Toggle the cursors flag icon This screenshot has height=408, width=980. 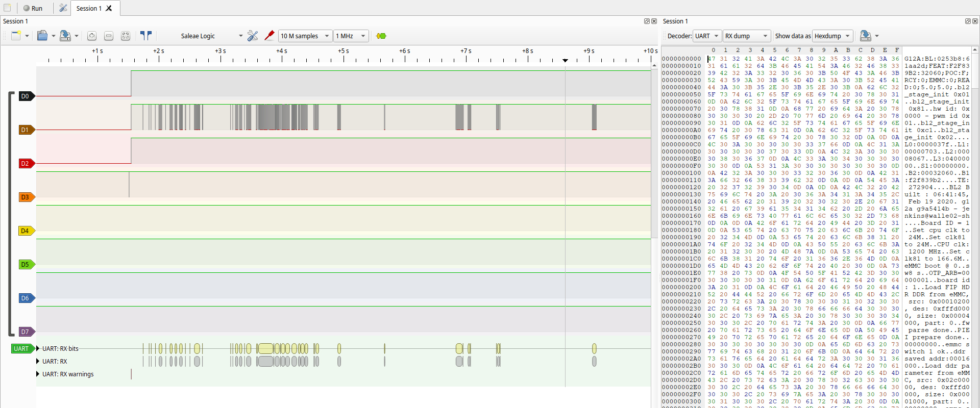click(x=146, y=36)
